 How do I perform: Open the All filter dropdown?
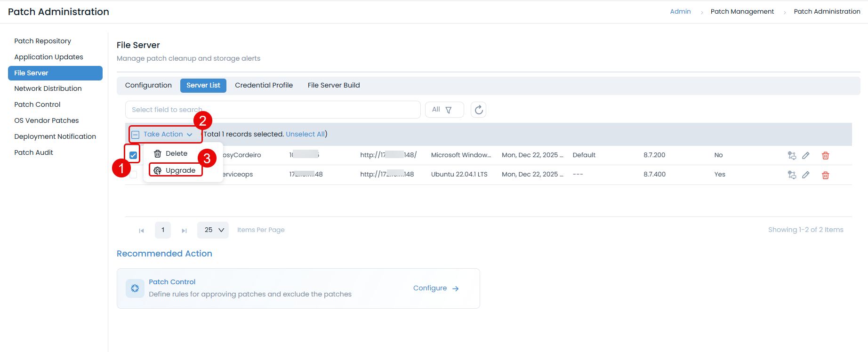tap(444, 110)
